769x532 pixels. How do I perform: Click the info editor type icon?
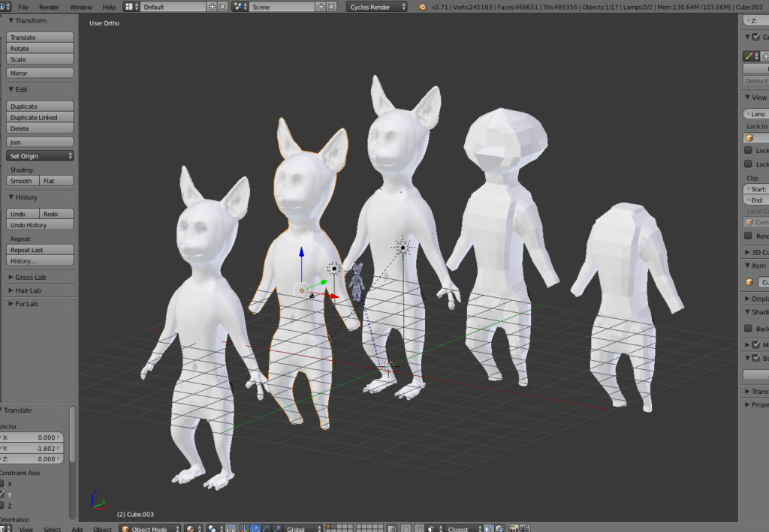(4, 7)
